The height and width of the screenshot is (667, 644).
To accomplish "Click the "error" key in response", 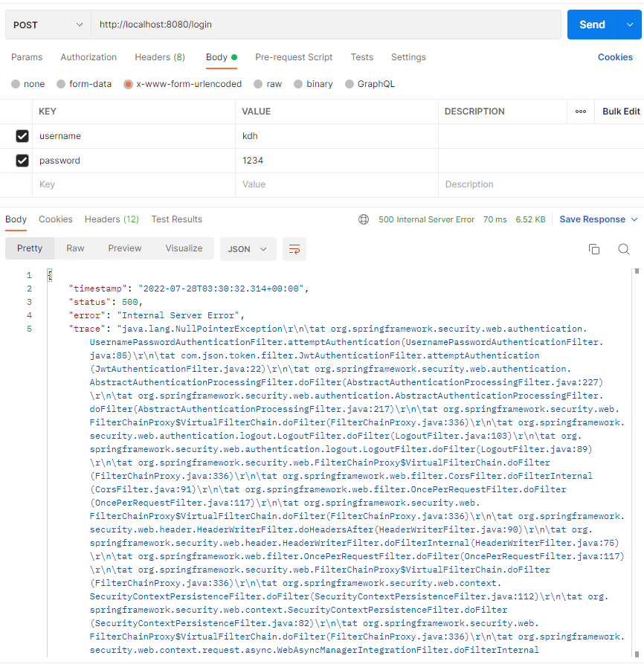I will [x=87, y=315].
